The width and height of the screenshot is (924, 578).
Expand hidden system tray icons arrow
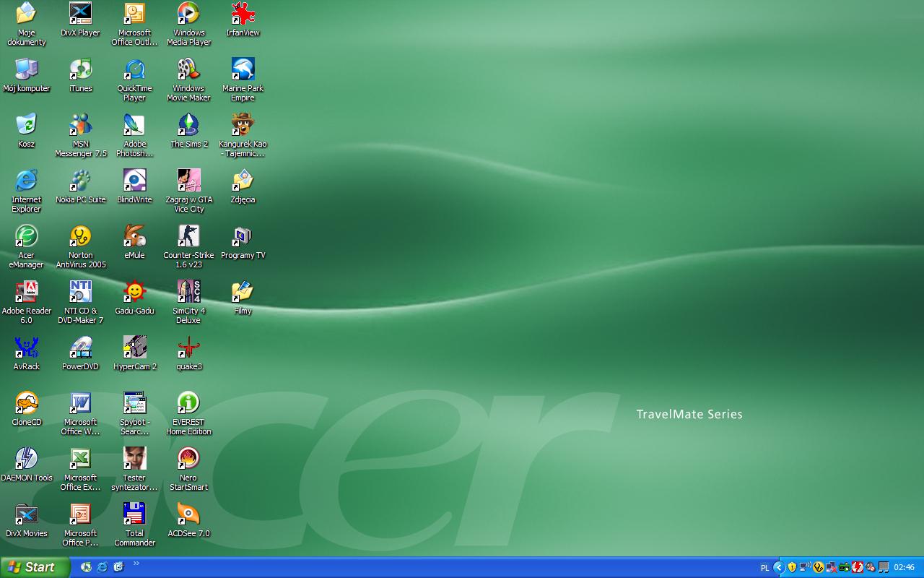click(779, 567)
